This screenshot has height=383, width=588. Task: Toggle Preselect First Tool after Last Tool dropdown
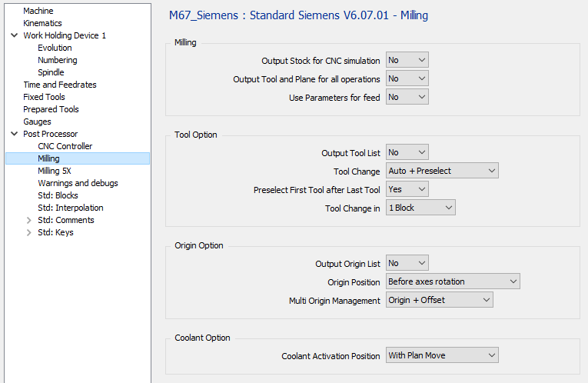tap(407, 189)
